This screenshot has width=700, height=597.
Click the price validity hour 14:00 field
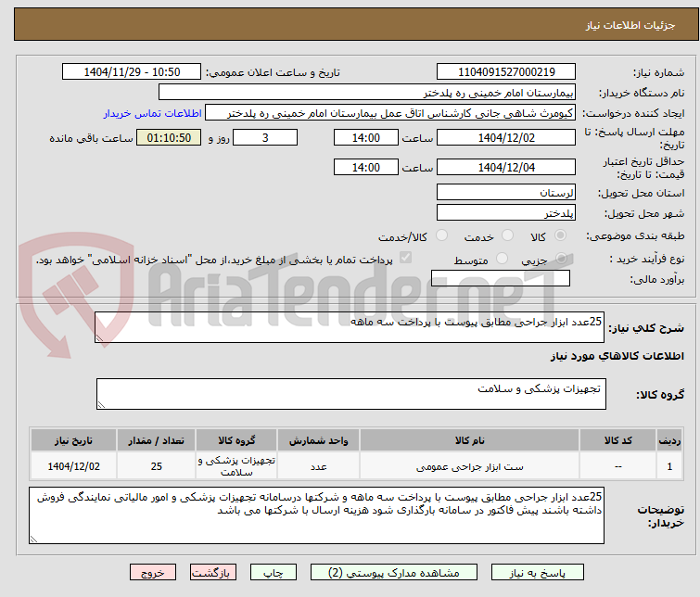click(x=366, y=167)
